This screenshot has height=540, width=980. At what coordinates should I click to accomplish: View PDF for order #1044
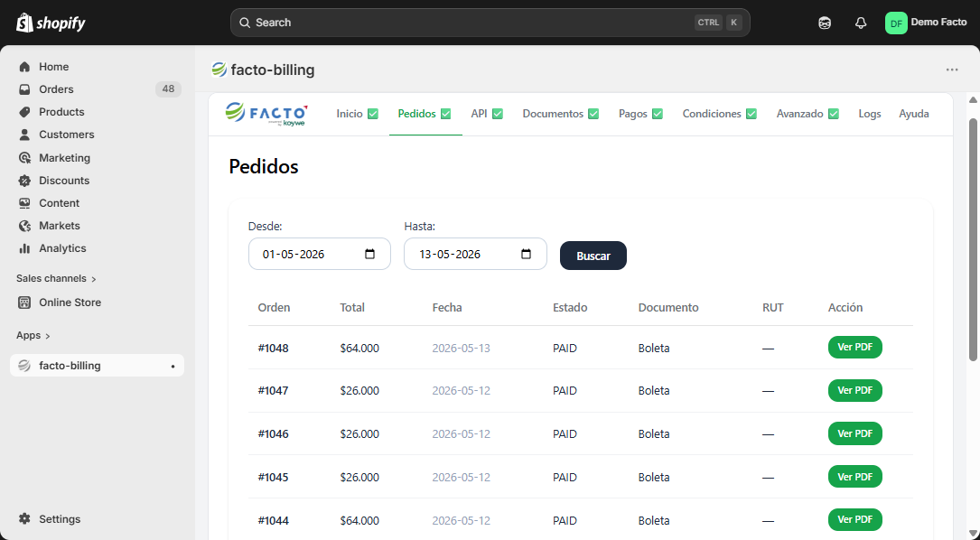(x=855, y=519)
